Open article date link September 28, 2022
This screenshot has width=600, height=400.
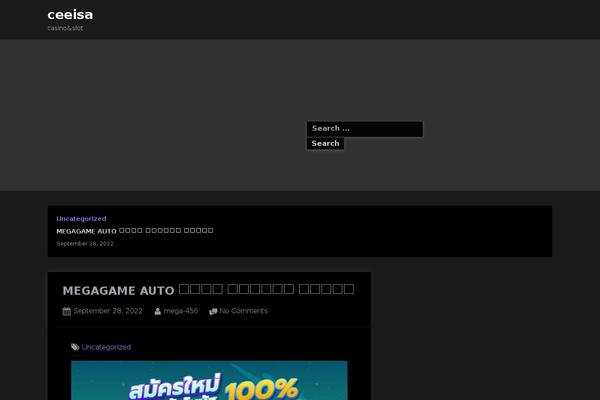108,311
